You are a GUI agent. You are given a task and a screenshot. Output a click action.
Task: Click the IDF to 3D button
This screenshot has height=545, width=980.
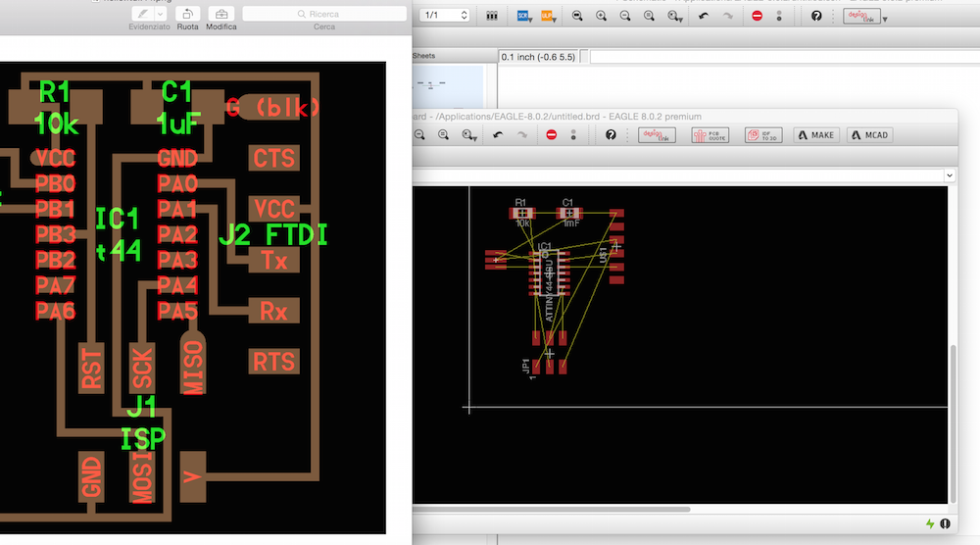[763, 135]
